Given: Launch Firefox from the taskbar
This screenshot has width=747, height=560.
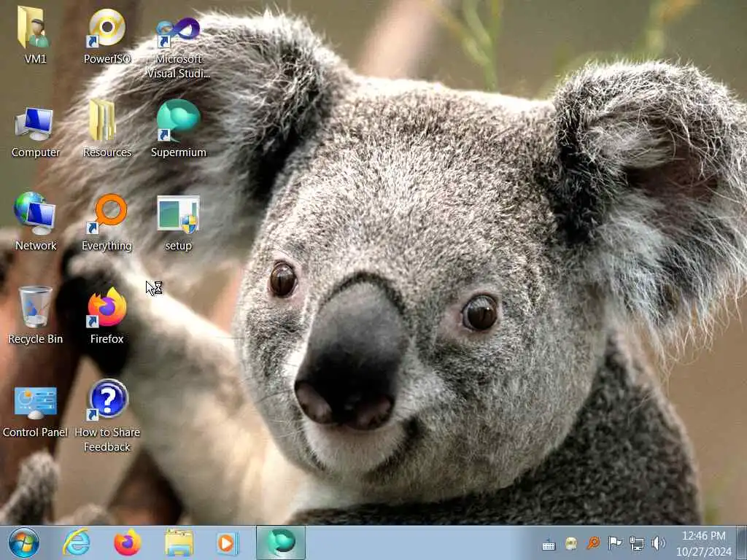Looking at the screenshot, I should tap(128, 542).
